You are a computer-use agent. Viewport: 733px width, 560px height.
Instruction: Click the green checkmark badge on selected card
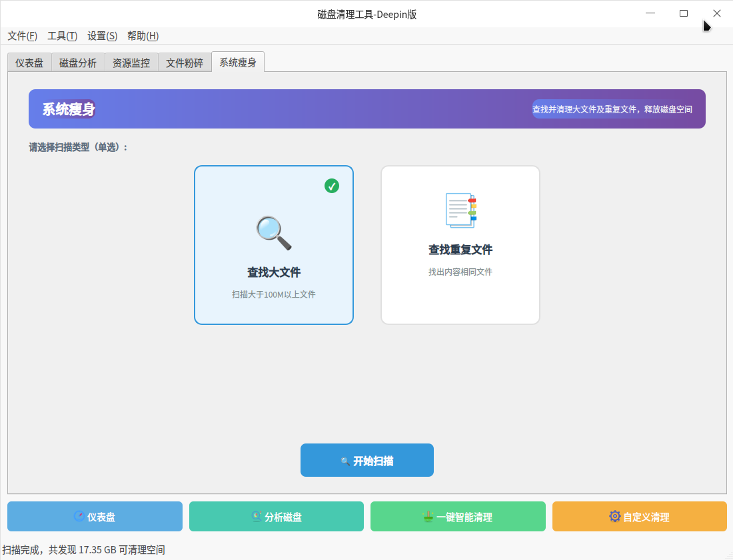(332, 186)
